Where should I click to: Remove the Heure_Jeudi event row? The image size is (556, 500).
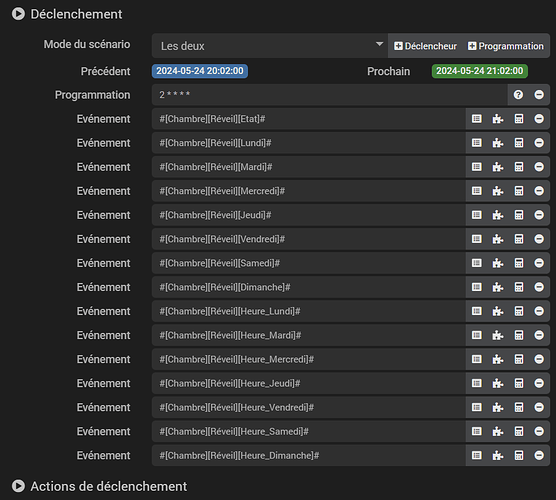[x=539, y=383]
